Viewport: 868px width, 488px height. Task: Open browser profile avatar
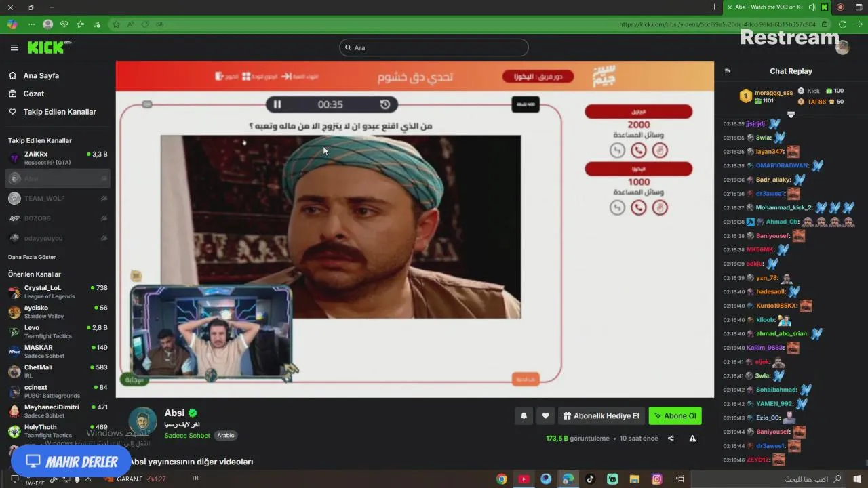point(47,24)
